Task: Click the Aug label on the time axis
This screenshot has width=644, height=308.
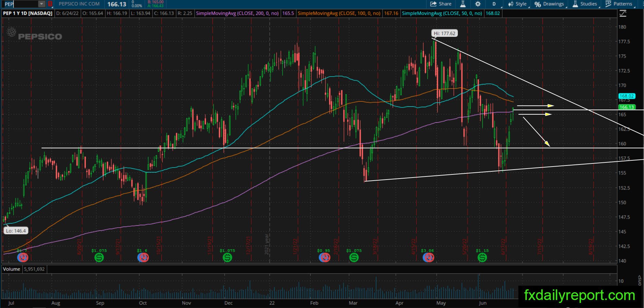Action: coord(56,303)
